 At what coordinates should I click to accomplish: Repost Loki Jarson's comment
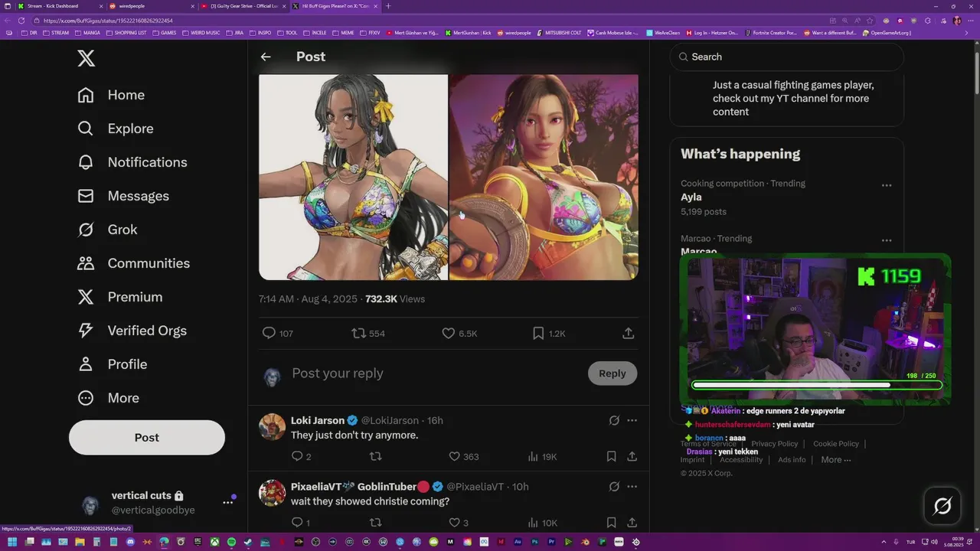point(375,456)
